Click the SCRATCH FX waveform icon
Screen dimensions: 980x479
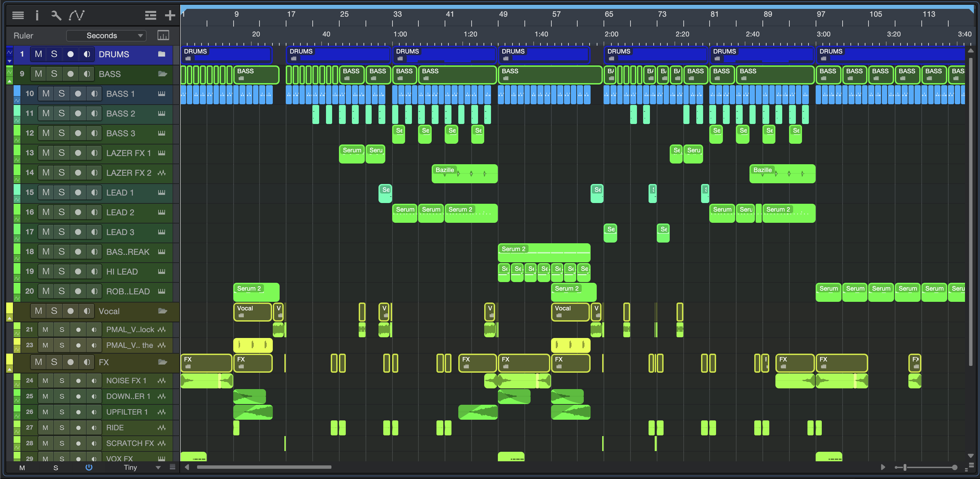(x=162, y=443)
